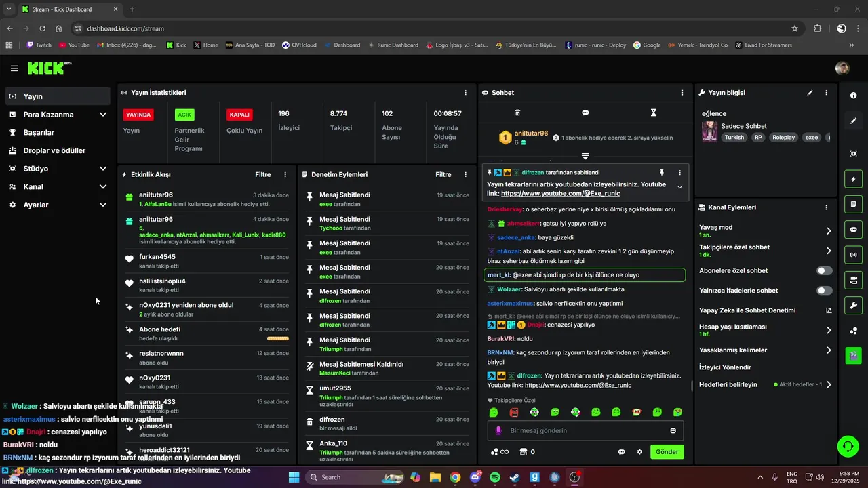Open Twitch bookmark in bookmarks bar
Image resolution: width=868 pixels, height=488 pixels.
[x=39, y=45]
